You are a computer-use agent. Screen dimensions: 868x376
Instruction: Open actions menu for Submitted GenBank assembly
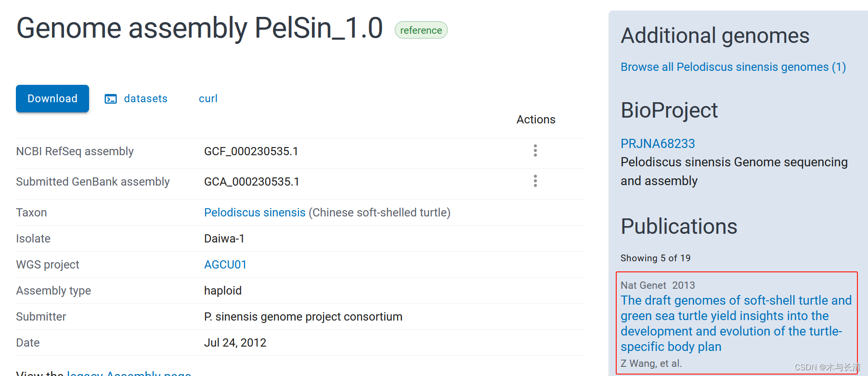[535, 181]
